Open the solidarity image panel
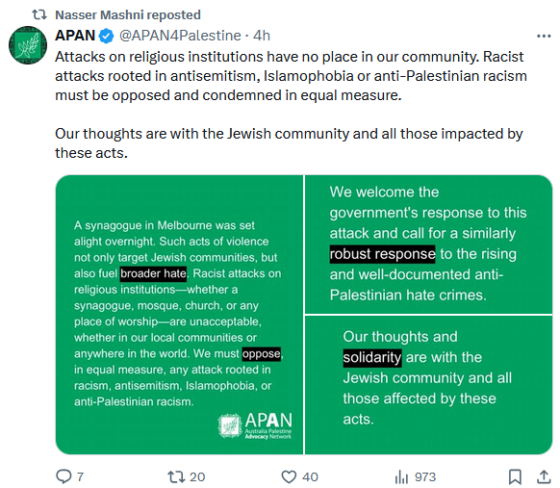The height and width of the screenshot is (488, 560). click(x=429, y=385)
